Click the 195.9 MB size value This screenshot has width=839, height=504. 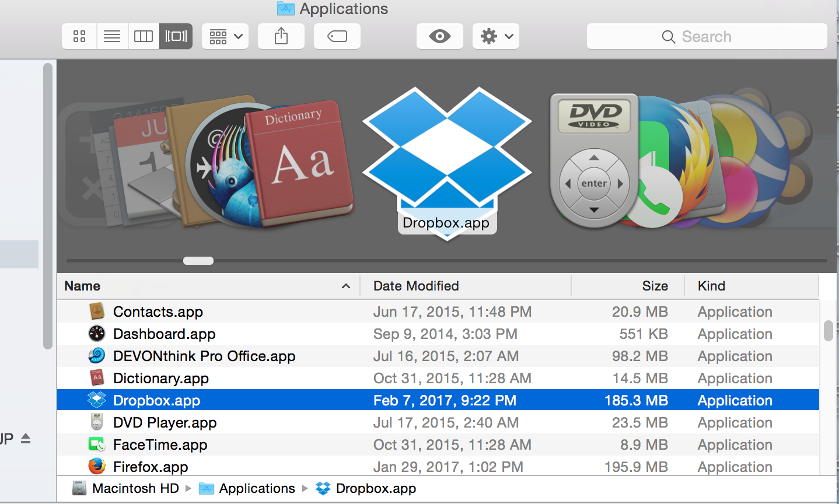click(636, 467)
